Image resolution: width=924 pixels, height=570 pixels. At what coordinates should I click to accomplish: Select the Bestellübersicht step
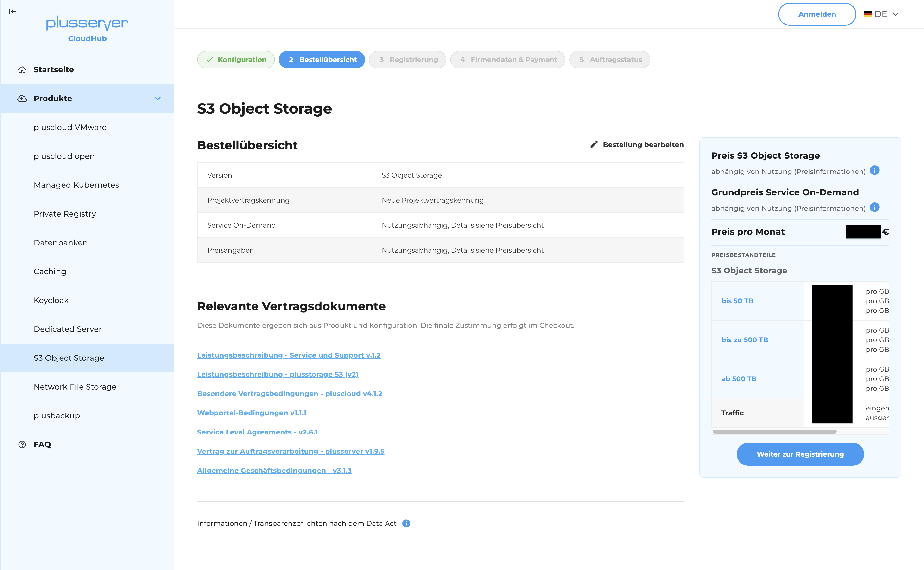click(322, 60)
